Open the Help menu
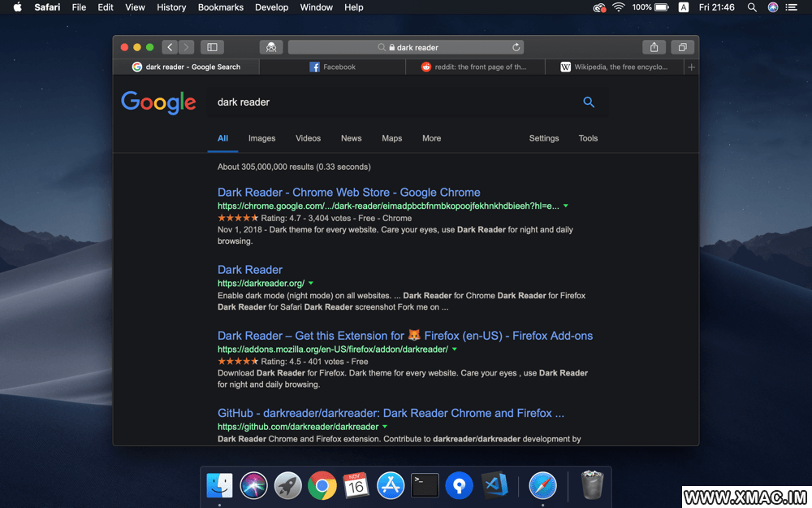812x508 pixels. click(x=354, y=7)
